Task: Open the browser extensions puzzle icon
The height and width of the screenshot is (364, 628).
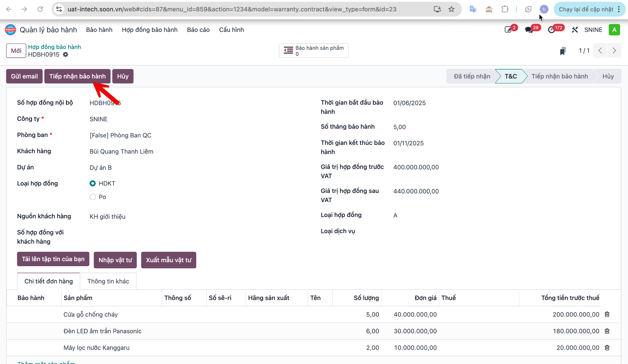Action: coord(505,9)
